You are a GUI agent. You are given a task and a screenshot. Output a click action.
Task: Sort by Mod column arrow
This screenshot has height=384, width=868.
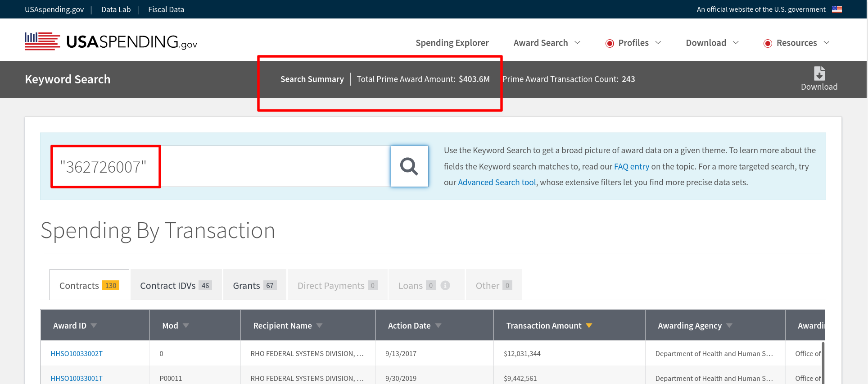pos(186,325)
